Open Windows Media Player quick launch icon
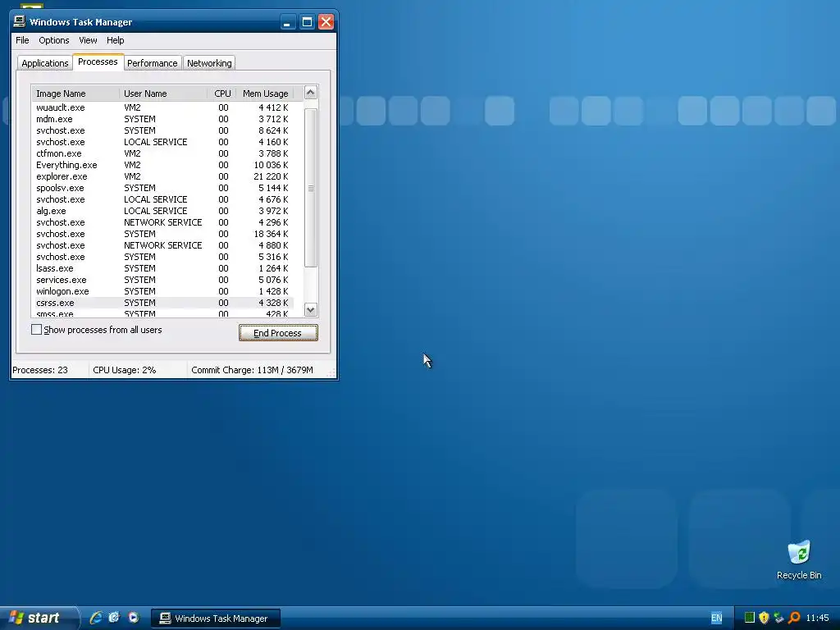The width and height of the screenshot is (840, 630). (x=134, y=618)
